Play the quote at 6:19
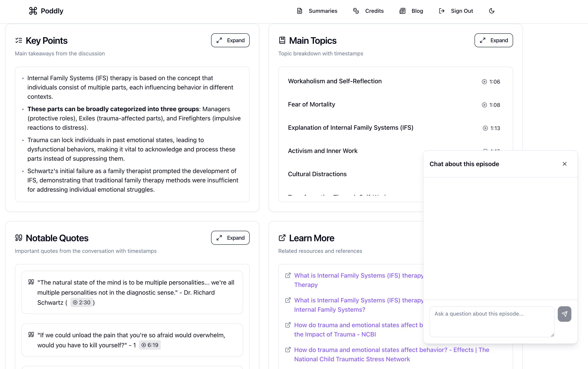Screen dimensions: 588x369 (x=150, y=345)
